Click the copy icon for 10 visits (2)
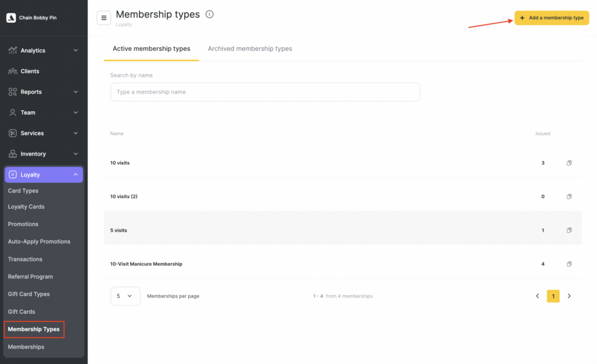Image resolution: width=597 pixels, height=364 pixels. coord(569,196)
